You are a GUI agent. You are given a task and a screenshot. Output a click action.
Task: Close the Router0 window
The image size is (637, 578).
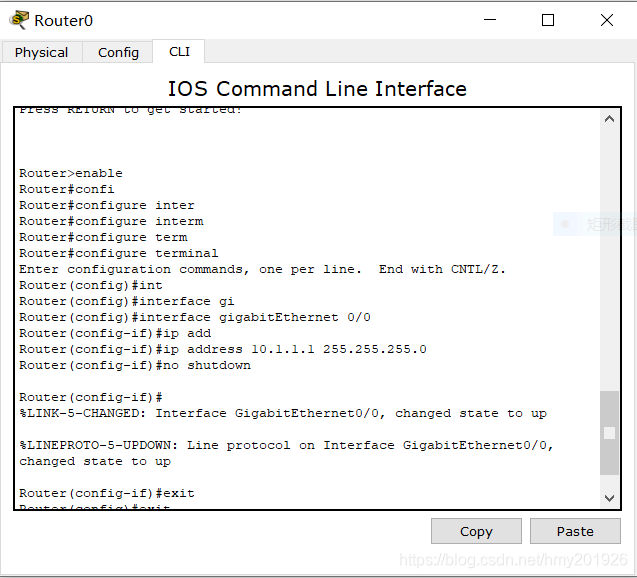point(607,19)
